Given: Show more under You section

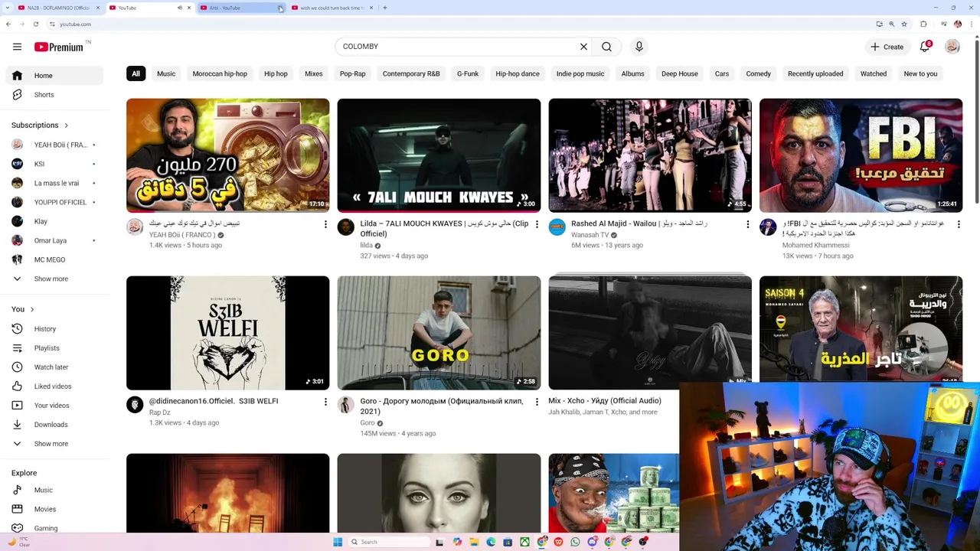Looking at the screenshot, I should (54, 444).
